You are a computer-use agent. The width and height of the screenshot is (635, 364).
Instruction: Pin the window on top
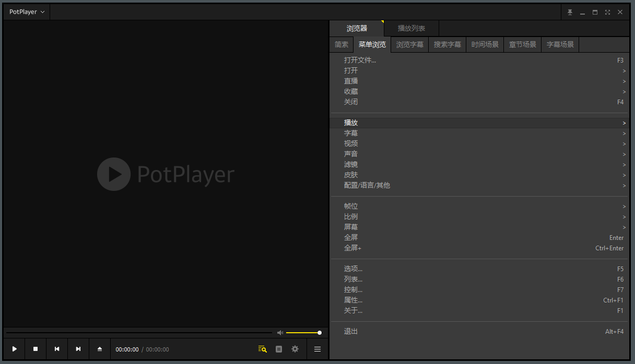coord(570,12)
